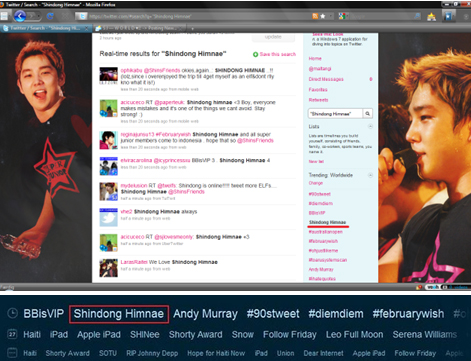
Task: Click the calendar 27 icon in the trends panel
Action: (x=12, y=334)
